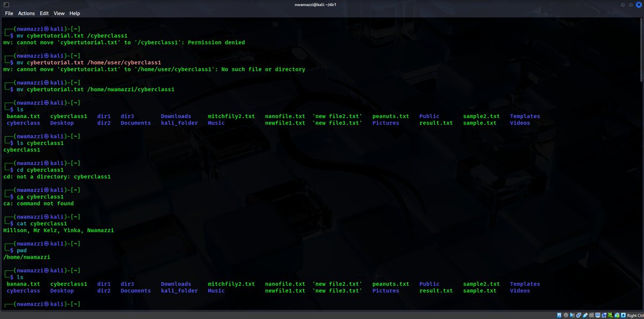The height and width of the screenshot is (319, 644).
Task: Click 'Documents' in the lower ls listing
Action: tap(136, 291)
